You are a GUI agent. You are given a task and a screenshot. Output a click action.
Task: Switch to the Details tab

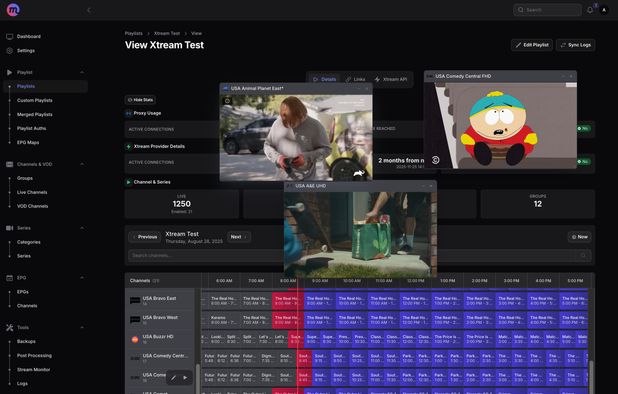pos(324,79)
